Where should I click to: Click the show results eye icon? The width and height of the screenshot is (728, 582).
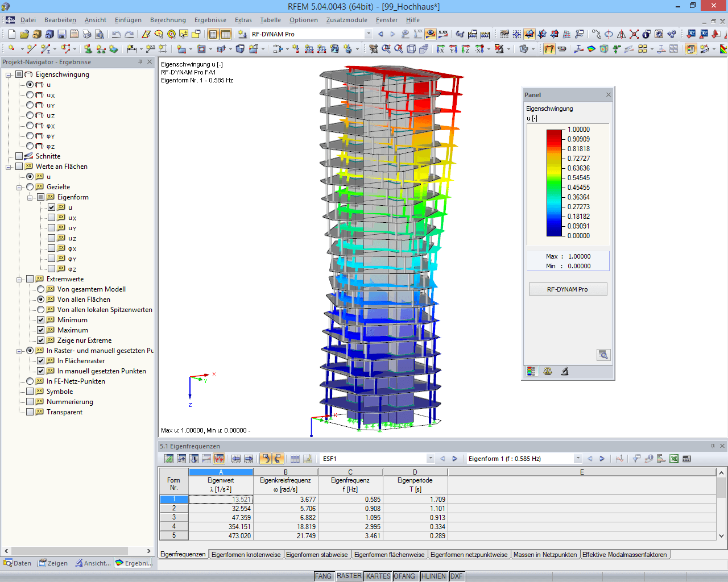431,34
